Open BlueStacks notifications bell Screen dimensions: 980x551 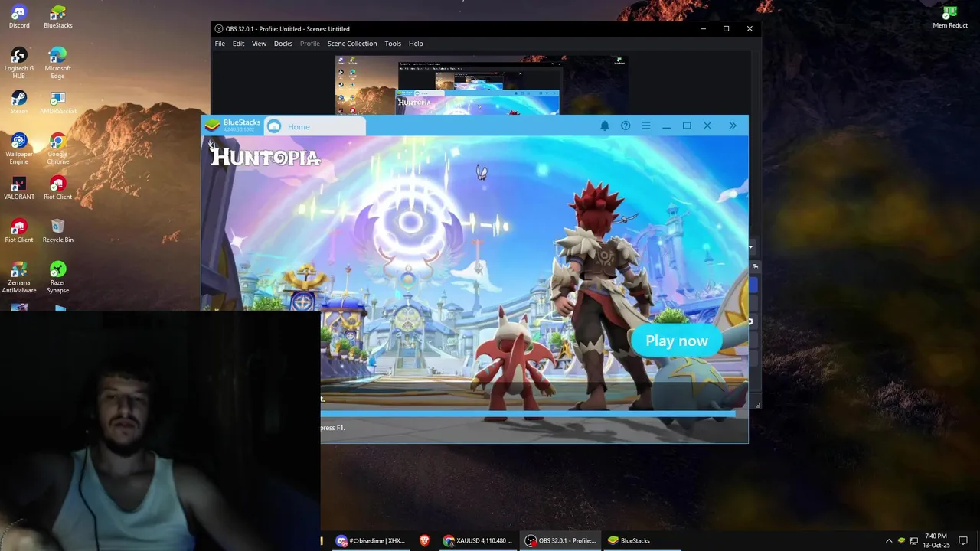605,126
